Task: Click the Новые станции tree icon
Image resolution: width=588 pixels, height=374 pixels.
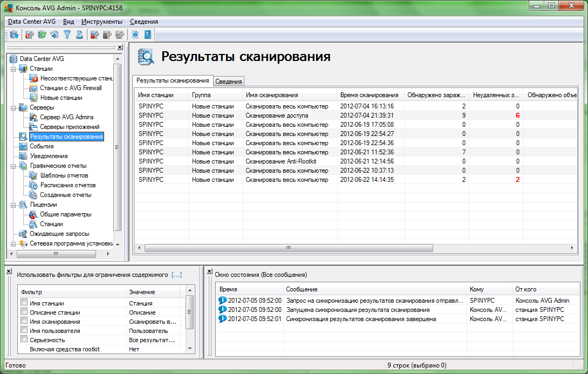Action: pos(34,98)
